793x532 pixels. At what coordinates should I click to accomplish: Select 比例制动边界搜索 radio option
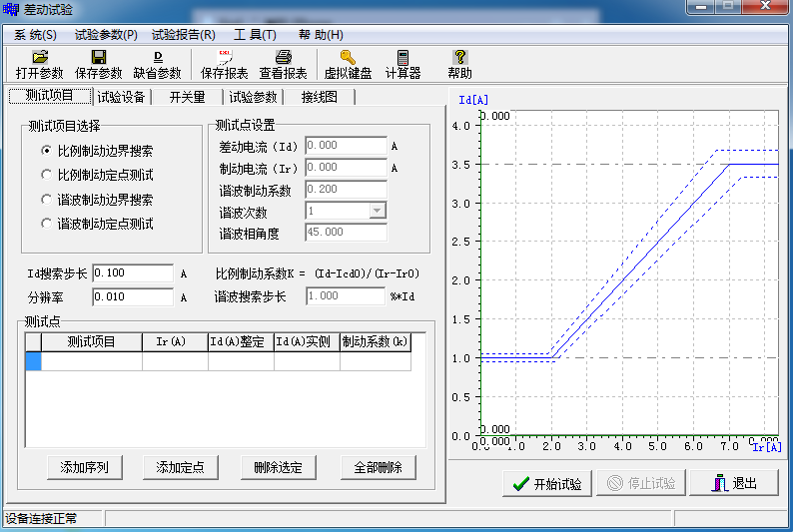[46, 151]
